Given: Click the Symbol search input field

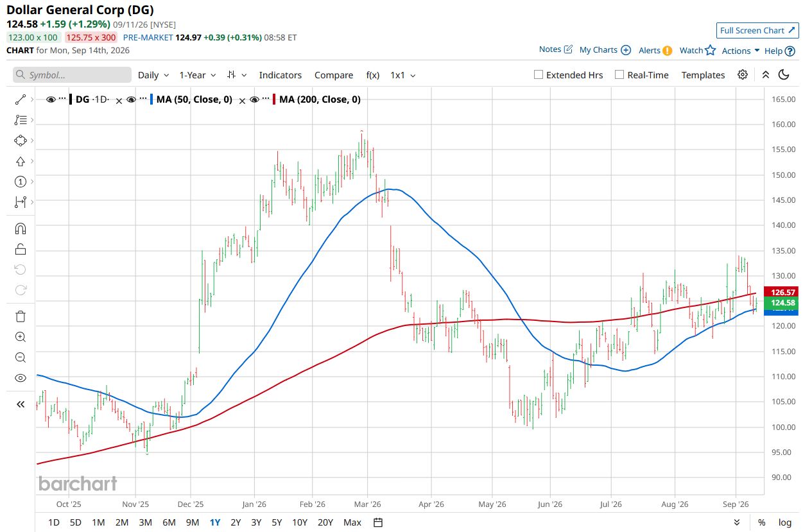Looking at the screenshot, I should pos(72,75).
